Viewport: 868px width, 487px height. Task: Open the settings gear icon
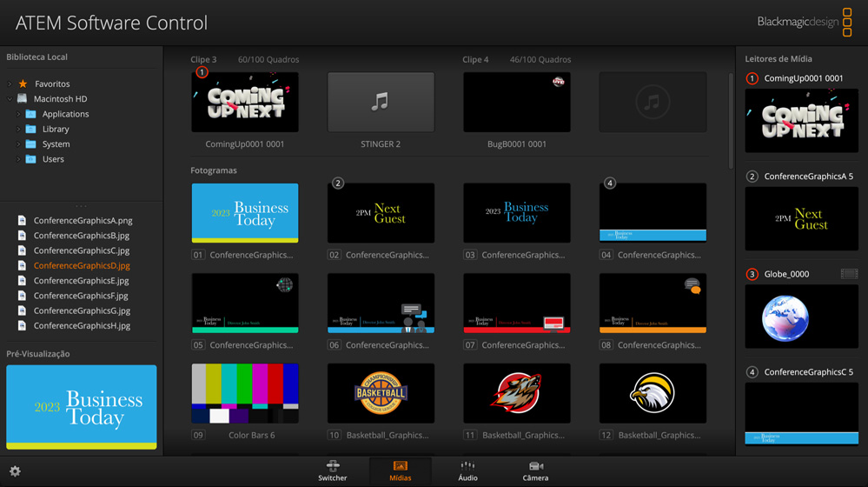(15, 471)
